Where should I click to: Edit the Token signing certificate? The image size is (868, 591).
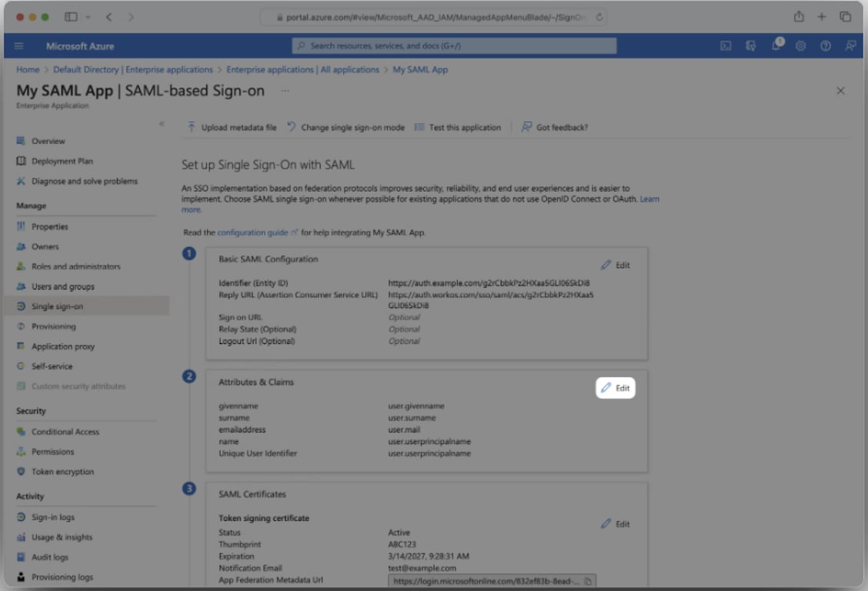[616, 523]
